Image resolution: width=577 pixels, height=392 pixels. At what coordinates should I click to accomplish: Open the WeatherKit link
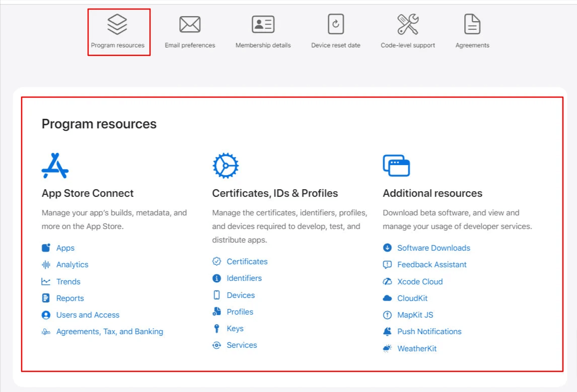click(417, 349)
